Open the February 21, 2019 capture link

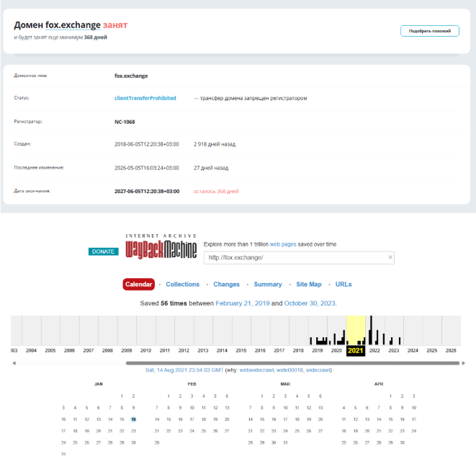pyautogui.click(x=243, y=303)
